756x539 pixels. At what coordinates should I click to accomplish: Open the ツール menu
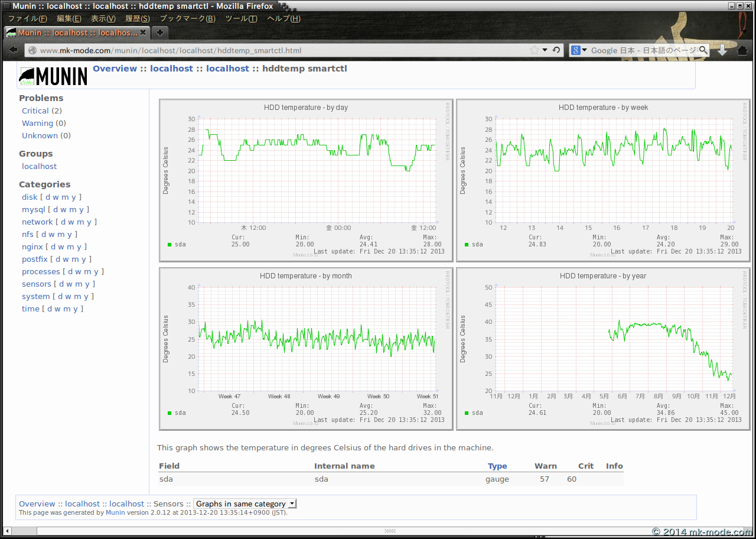click(x=241, y=18)
